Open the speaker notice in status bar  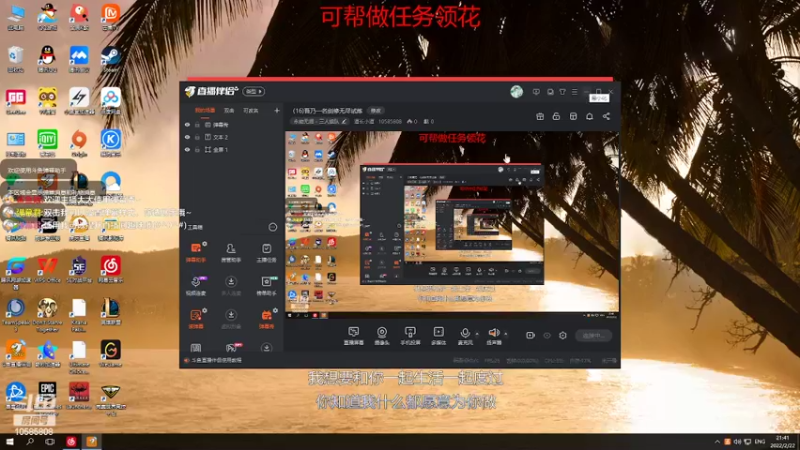pyautogui.click(x=213, y=360)
